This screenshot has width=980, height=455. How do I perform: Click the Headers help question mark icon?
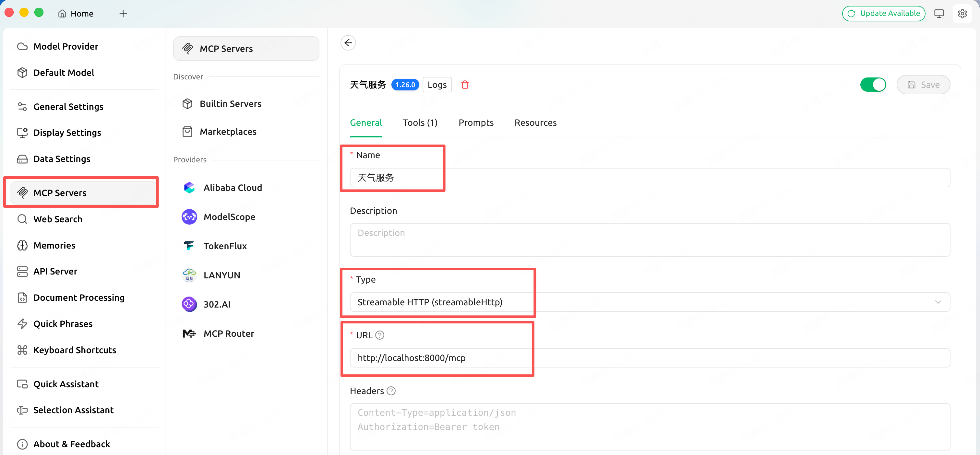(x=391, y=391)
